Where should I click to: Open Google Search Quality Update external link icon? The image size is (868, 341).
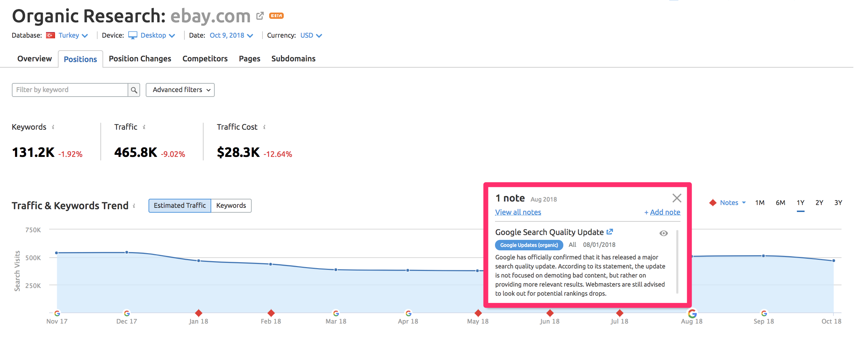click(x=610, y=232)
